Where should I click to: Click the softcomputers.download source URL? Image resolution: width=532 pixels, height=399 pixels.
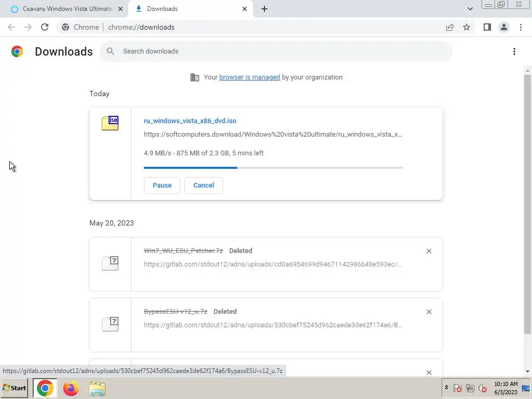click(273, 135)
